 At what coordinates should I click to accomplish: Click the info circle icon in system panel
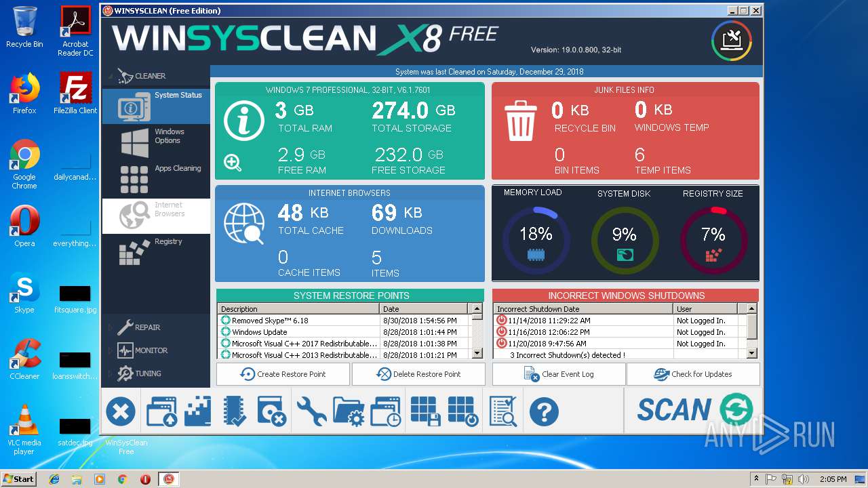pos(243,121)
